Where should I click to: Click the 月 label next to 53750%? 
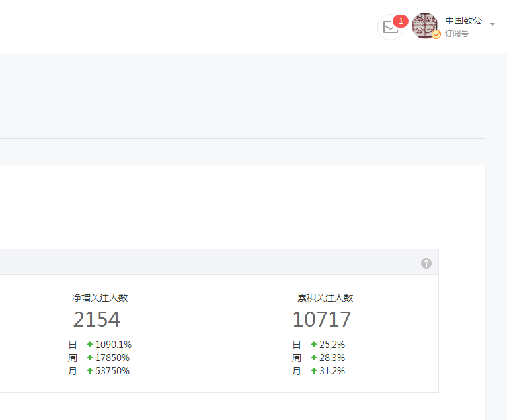coord(73,371)
